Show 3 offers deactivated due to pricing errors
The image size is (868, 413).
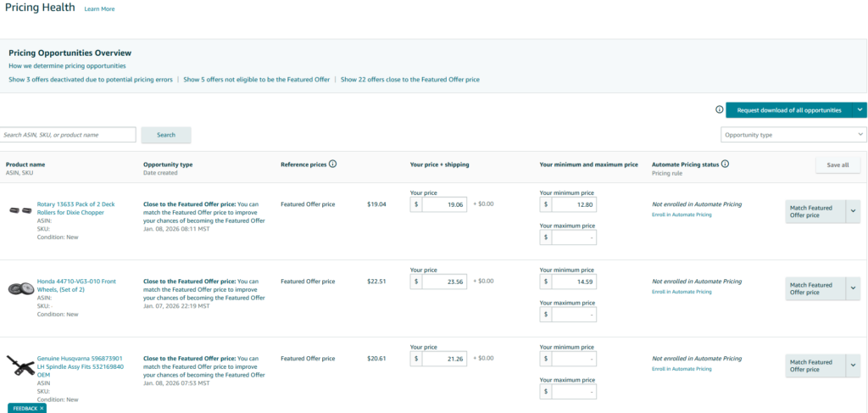click(x=91, y=79)
